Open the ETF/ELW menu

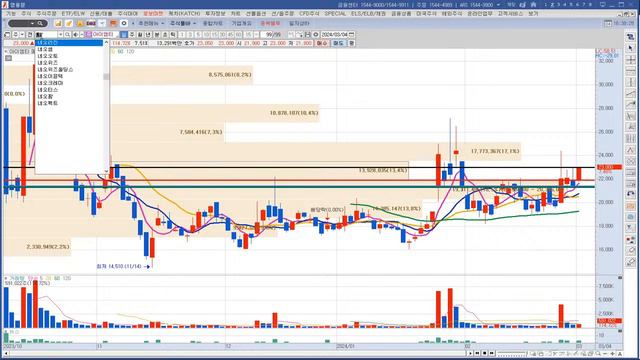coord(73,13)
